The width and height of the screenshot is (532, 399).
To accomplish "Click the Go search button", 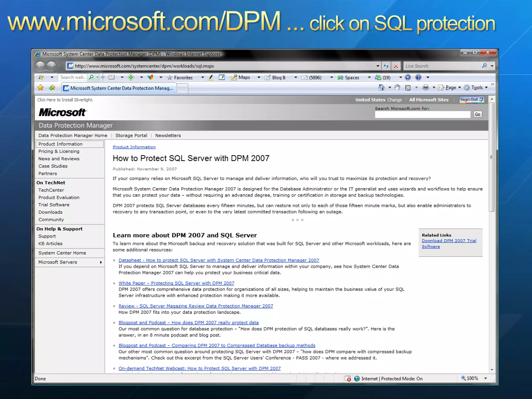I will (x=477, y=114).
